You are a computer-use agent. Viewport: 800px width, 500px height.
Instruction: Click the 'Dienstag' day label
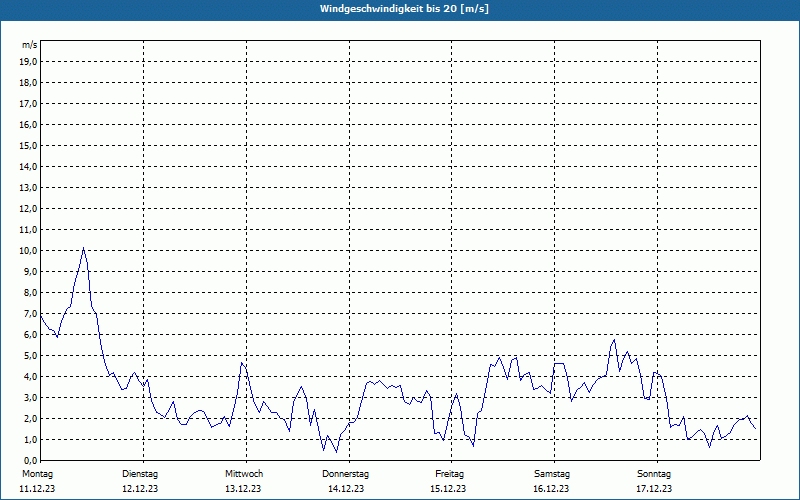pyautogui.click(x=140, y=474)
